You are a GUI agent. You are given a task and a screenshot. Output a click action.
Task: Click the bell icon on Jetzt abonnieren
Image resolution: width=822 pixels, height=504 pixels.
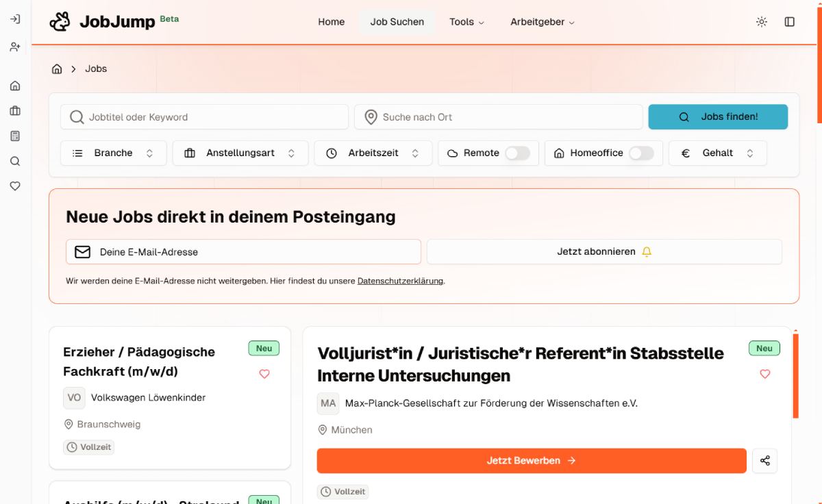click(x=647, y=252)
